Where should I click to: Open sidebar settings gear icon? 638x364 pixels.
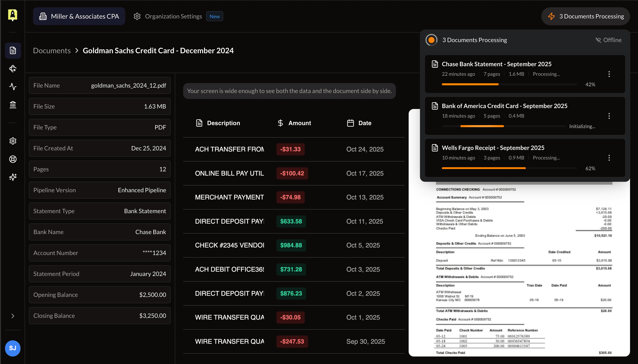[13, 141]
